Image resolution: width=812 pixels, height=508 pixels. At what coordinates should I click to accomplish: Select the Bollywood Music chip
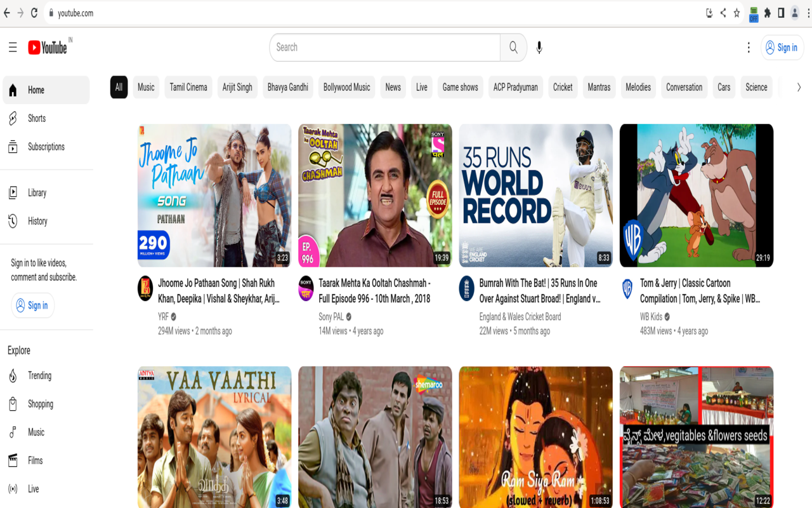346,88
